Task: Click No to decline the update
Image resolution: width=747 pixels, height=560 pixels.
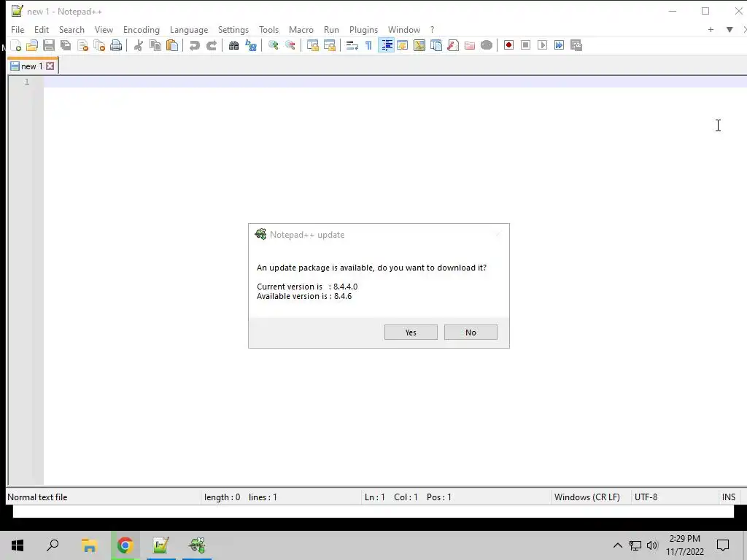Action: click(471, 332)
